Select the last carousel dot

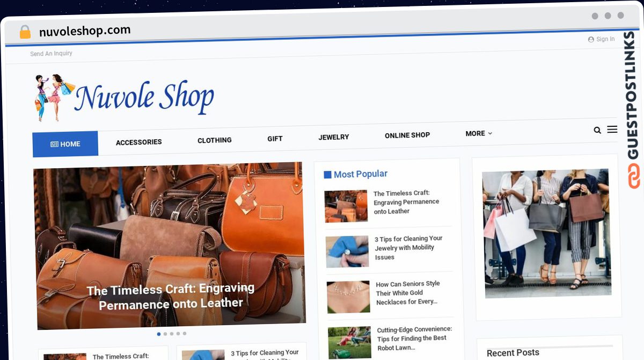(184, 334)
